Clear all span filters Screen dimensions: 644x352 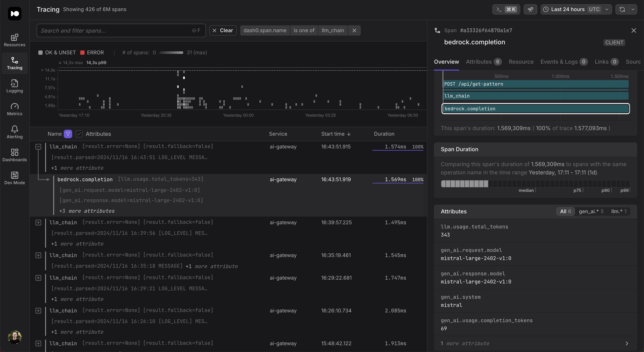[x=223, y=30]
